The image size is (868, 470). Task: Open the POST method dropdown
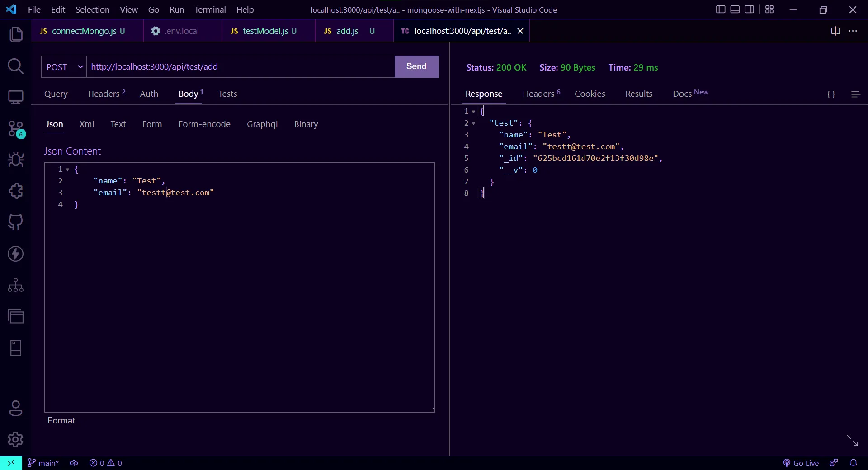(x=64, y=67)
